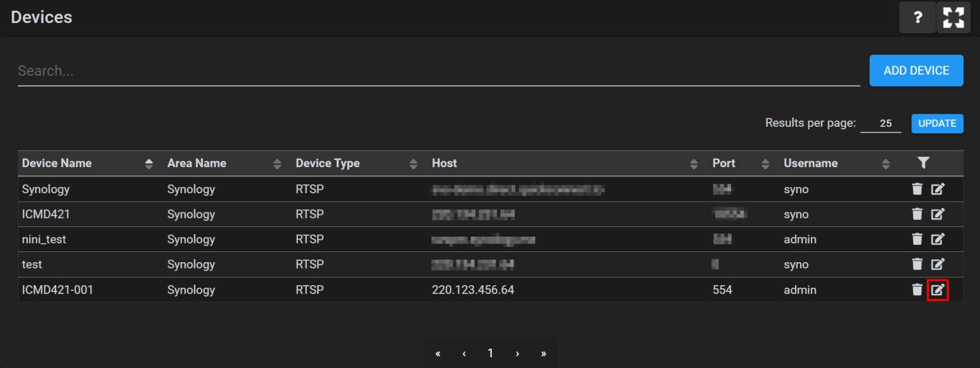Sort table by Device Type

tap(413, 164)
